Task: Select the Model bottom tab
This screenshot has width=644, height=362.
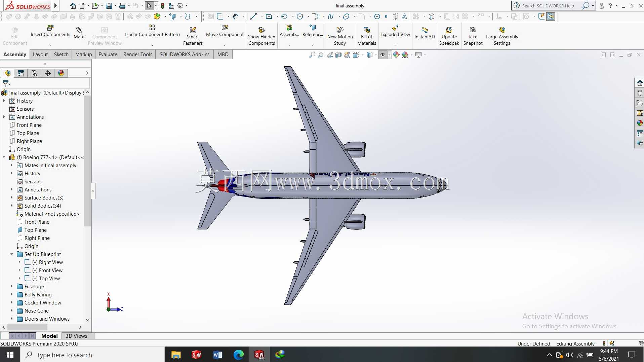Action: 49,336
